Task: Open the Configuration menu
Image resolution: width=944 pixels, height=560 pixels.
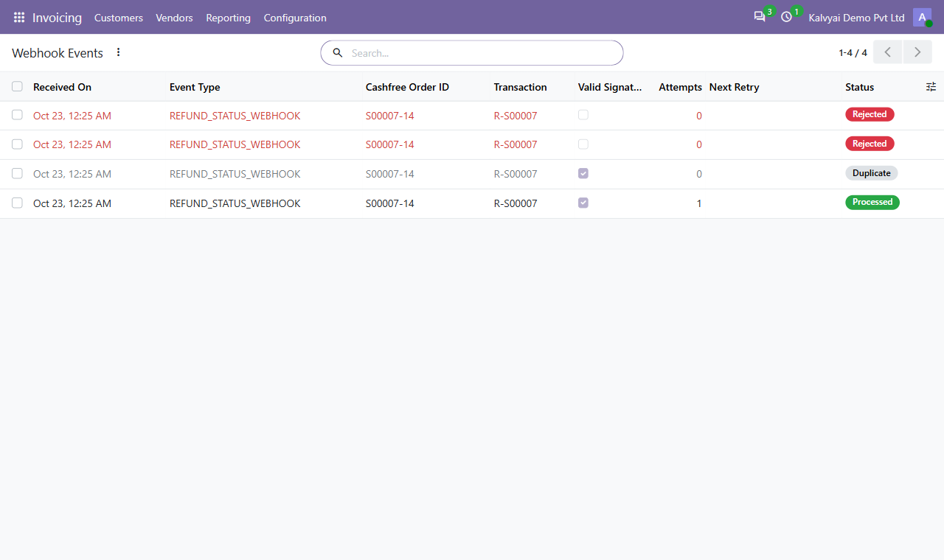Action: (x=295, y=18)
